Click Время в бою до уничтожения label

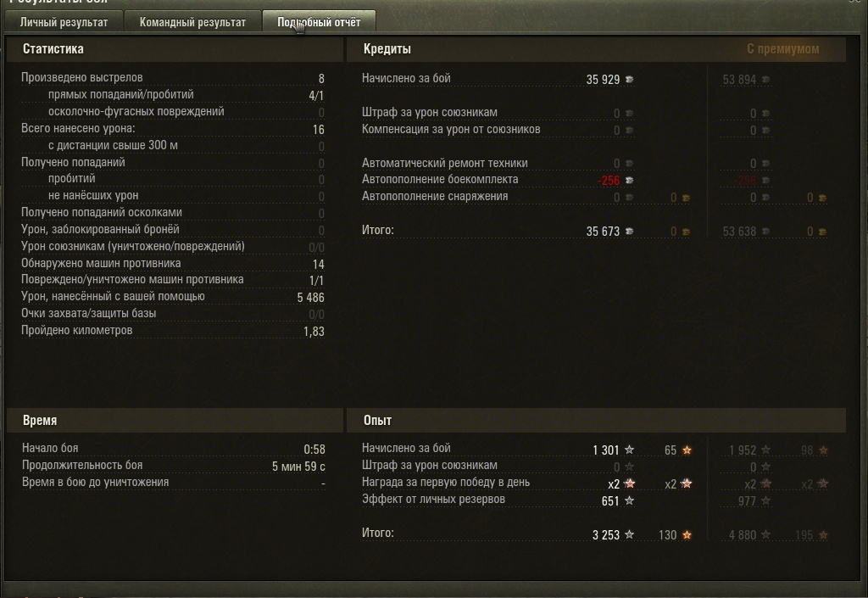[x=95, y=483]
